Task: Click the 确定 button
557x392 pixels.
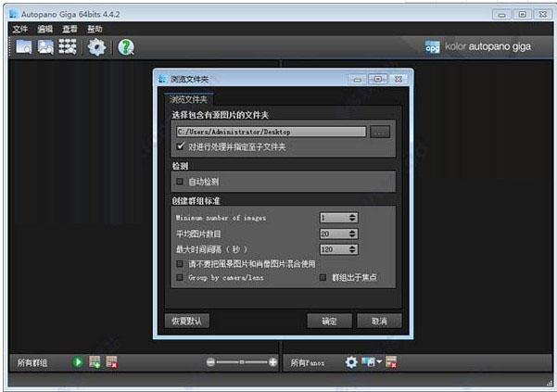Action: pos(329,321)
